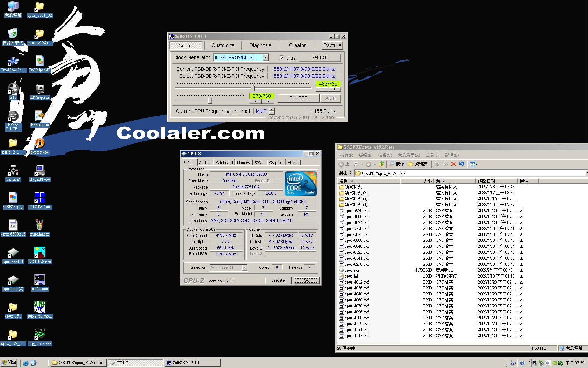
Task: Switch to the Customize tab in SetFSB
Action: coord(223,45)
